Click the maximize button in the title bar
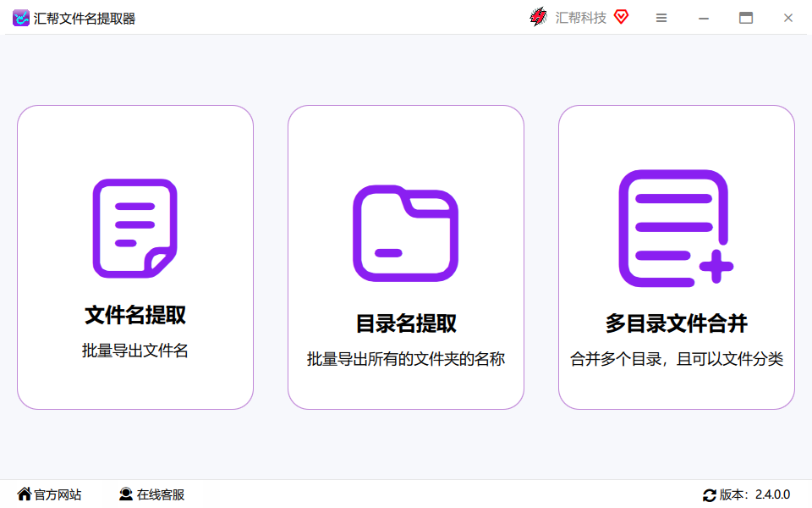Image resolution: width=812 pixels, height=508 pixels. point(746,17)
